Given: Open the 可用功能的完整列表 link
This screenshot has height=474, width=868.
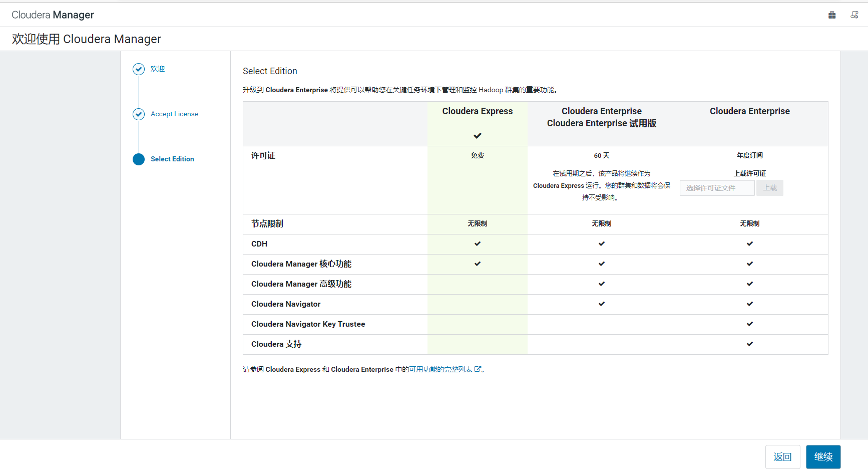Looking at the screenshot, I should click(x=441, y=369).
